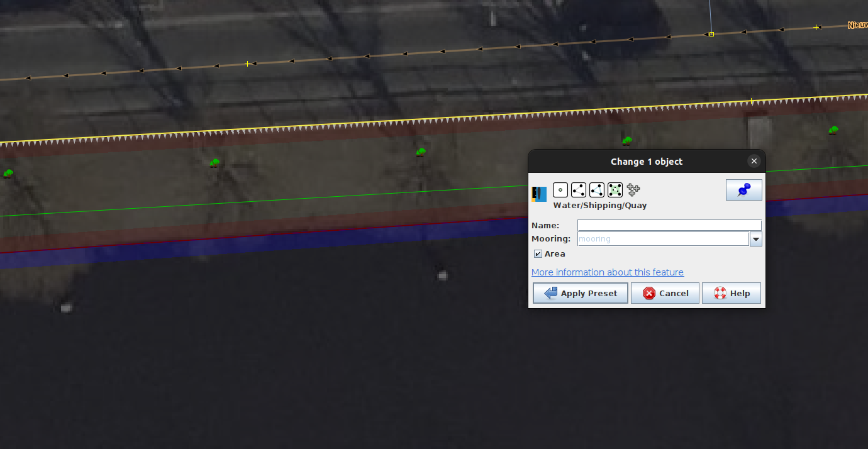Viewport: 868px width, 449px height.
Task: Click the Change 1 object title bar
Action: pyautogui.click(x=647, y=162)
